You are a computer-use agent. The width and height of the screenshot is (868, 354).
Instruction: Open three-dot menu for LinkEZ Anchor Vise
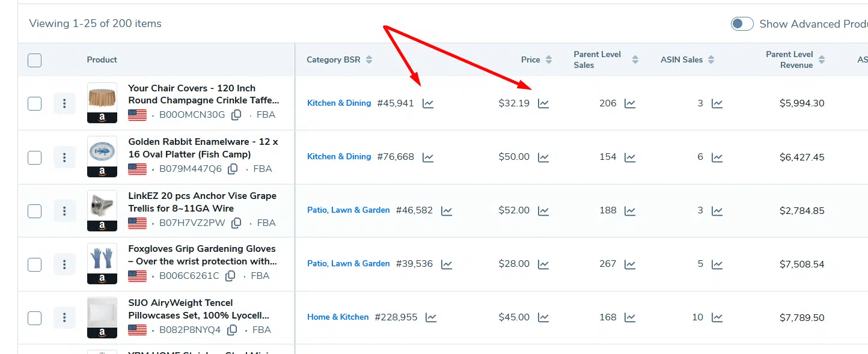tap(64, 211)
